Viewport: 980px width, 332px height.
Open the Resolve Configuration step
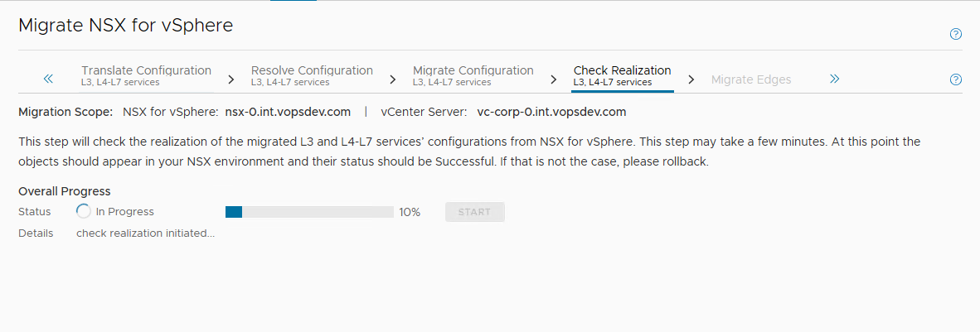tap(312, 75)
